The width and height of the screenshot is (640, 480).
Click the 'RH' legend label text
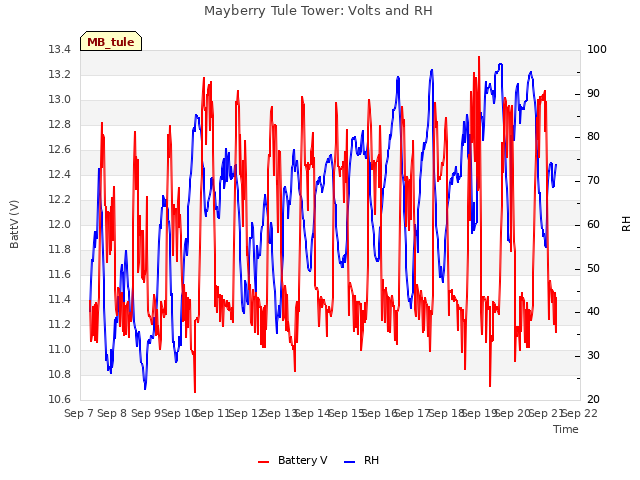tap(371, 460)
